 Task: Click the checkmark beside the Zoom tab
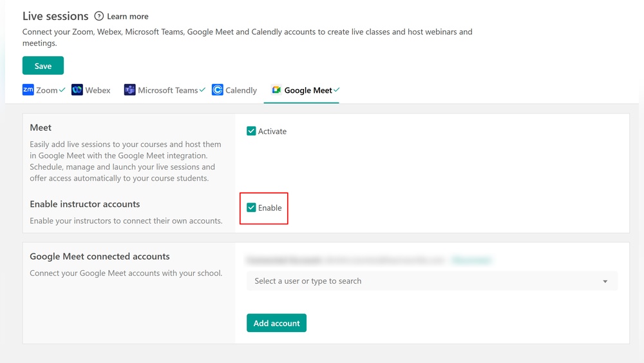(62, 90)
